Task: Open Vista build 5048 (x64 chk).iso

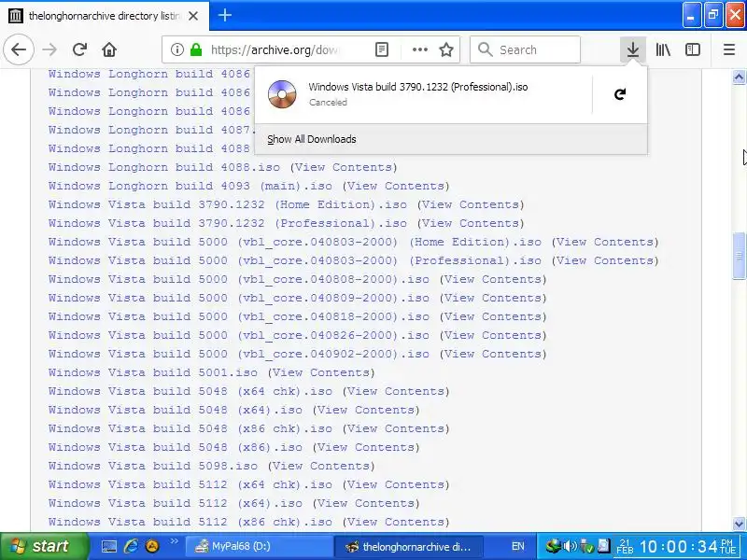Action: pyautogui.click(x=190, y=391)
